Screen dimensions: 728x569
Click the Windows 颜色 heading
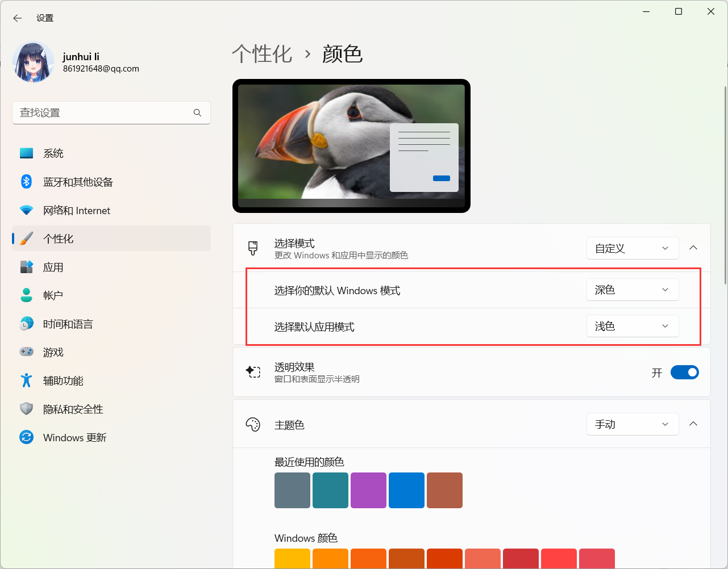click(306, 538)
